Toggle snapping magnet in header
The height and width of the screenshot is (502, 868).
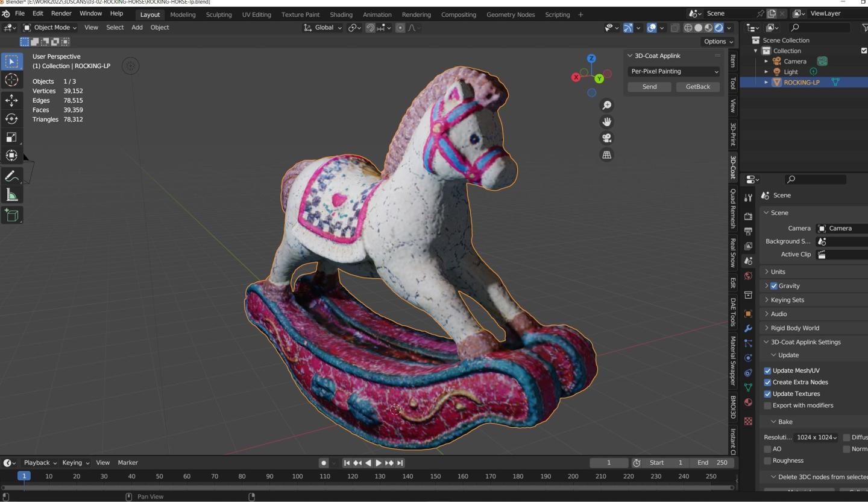tap(371, 28)
